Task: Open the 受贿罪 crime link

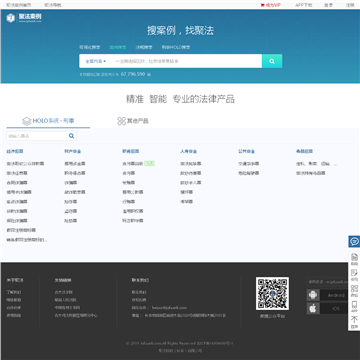Action: coord(129,183)
